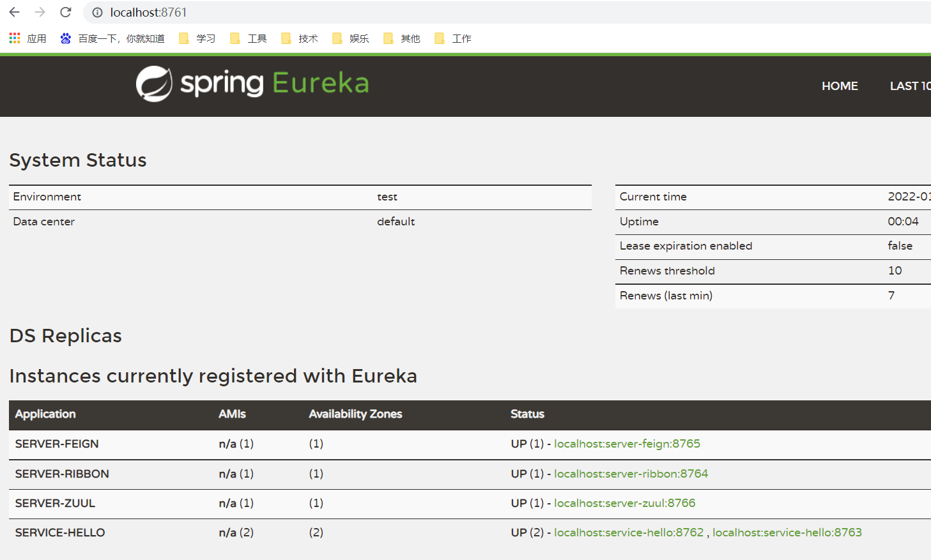Reload the Eureka page
Screen dimensions: 931x560
(65, 12)
